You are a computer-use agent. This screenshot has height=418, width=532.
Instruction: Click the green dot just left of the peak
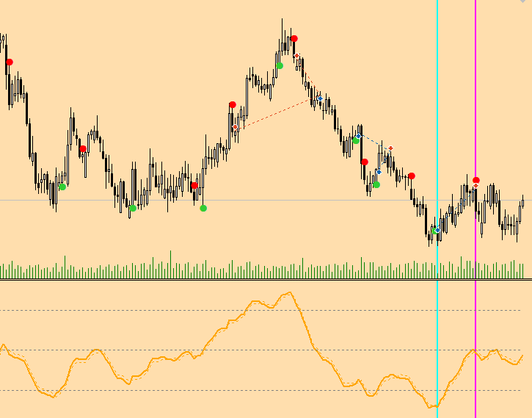pyautogui.click(x=280, y=65)
